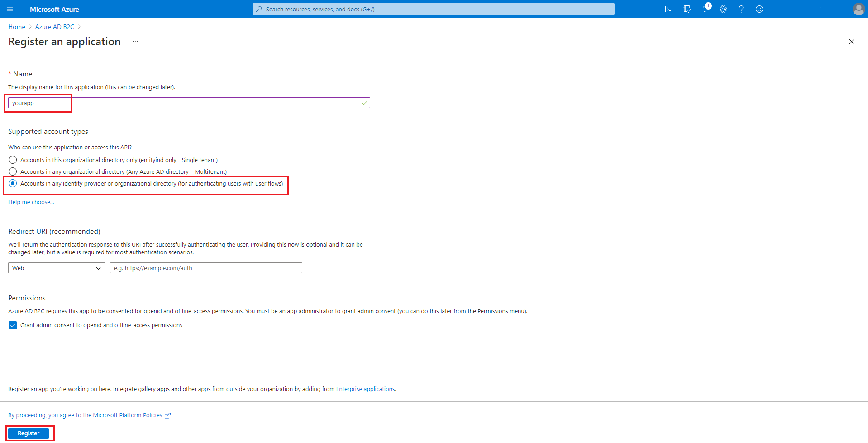The width and height of the screenshot is (868, 443).
Task: Send feedback via smiley icon
Action: point(759,9)
